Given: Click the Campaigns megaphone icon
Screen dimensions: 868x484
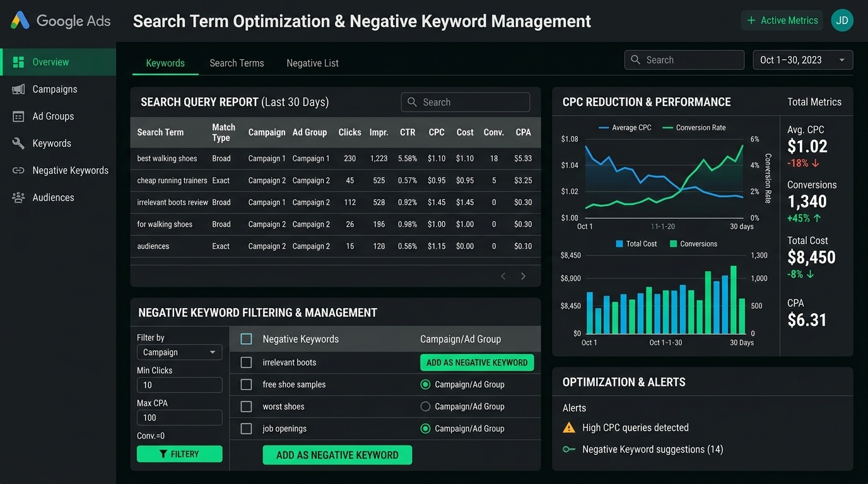Looking at the screenshot, I should click(x=18, y=89).
